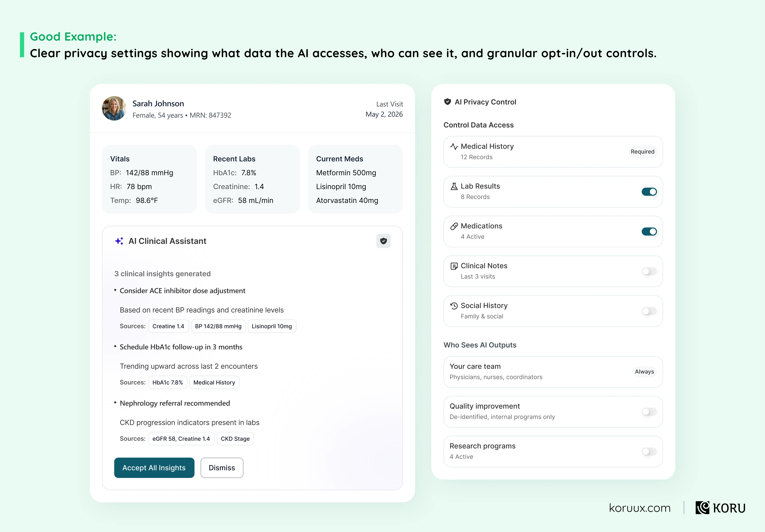Click the eGFR 58 mL/min lab value
Screen dimensions: 765x532
click(x=255, y=201)
